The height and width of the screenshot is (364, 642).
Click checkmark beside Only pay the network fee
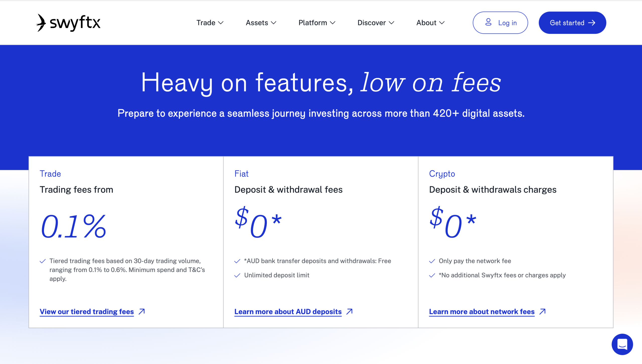pos(432,261)
